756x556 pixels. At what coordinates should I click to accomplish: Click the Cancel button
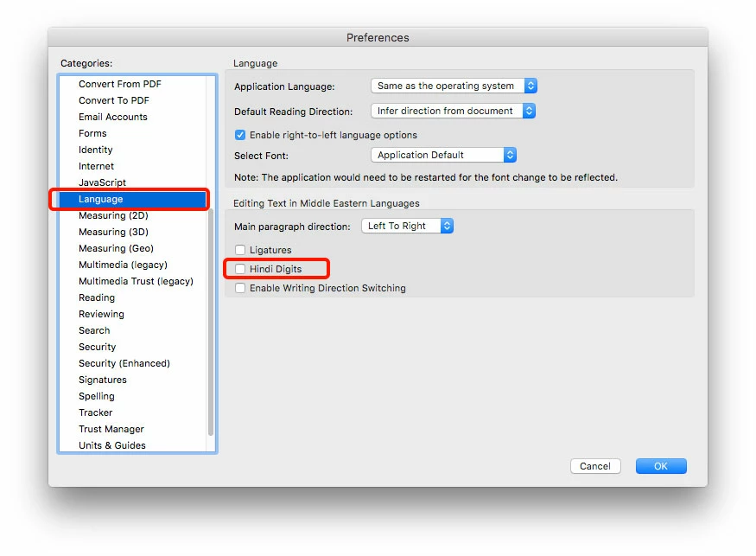[x=595, y=466]
